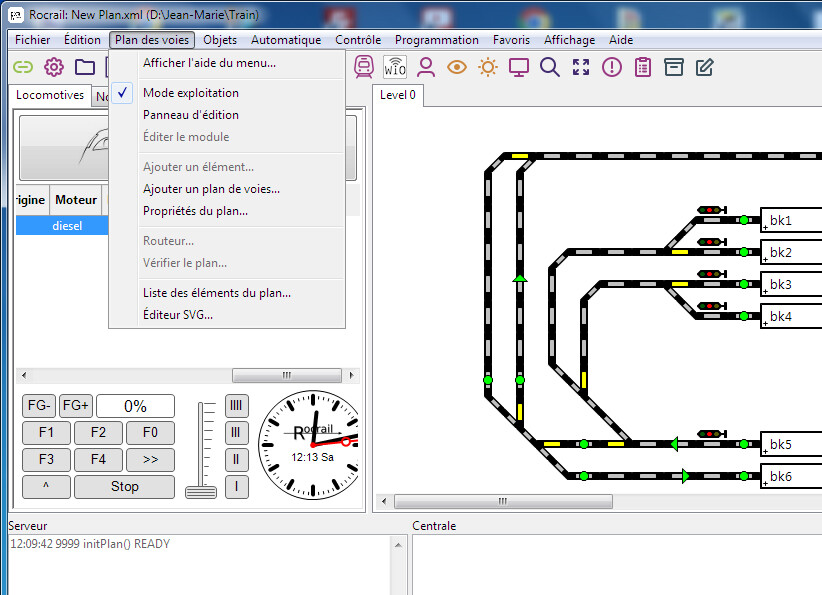Click the orange eye icon in toolbar
Screen dimensions: 822x595
point(457,67)
